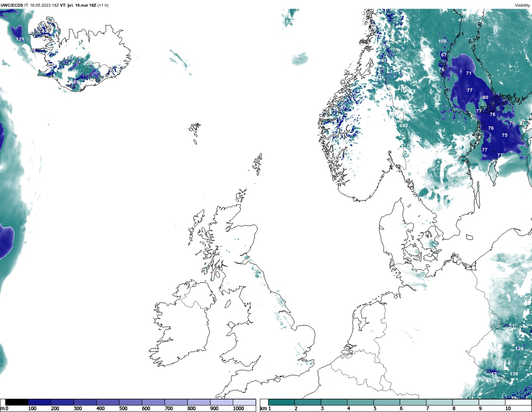Click the '682' visibility value over Norway-Sweden border

404,126
